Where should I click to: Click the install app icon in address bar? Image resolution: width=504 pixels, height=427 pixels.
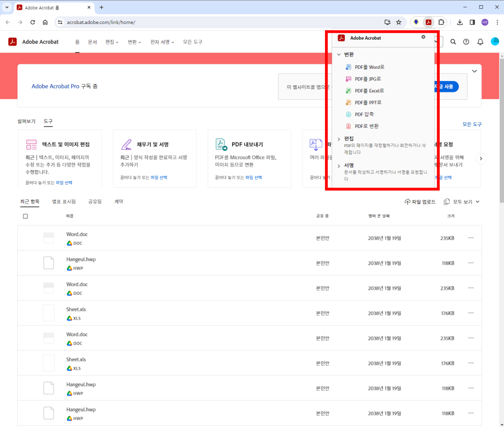coord(387,22)
